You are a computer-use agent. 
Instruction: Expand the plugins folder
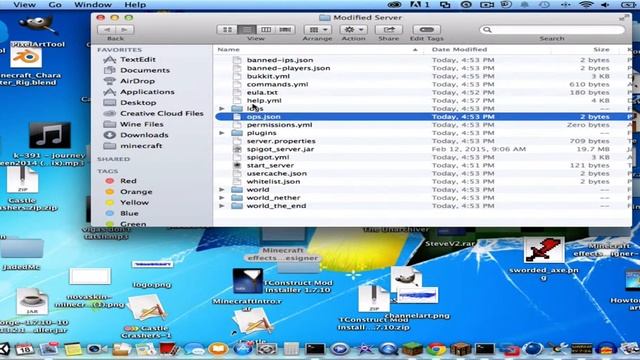(222, 133)
